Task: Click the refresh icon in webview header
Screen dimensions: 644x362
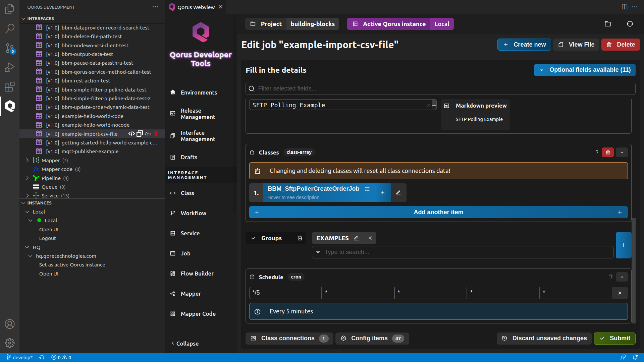Action: (630, 24)
